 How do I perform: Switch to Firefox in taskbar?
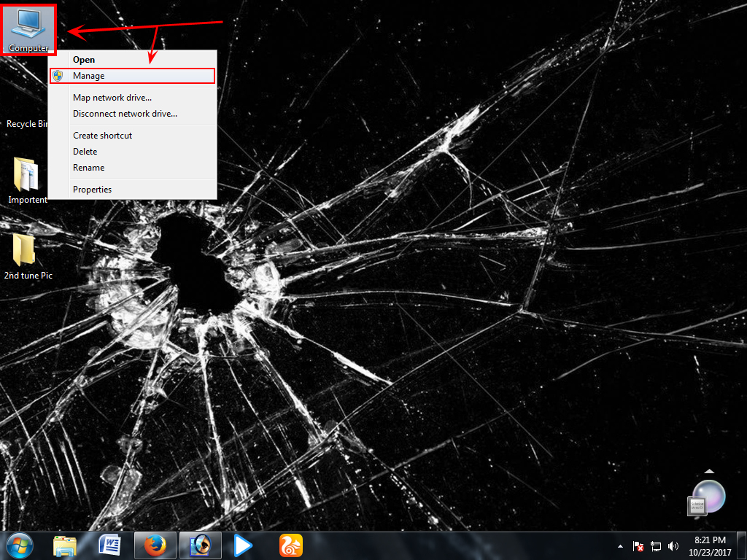[155, 545]
